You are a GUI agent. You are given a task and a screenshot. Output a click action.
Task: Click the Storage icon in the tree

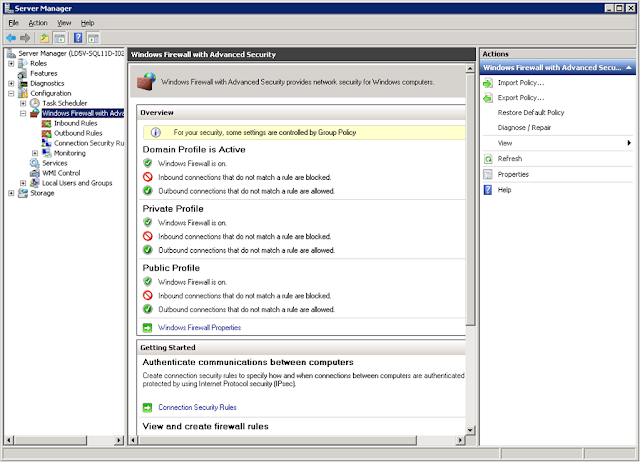[23, 193]
